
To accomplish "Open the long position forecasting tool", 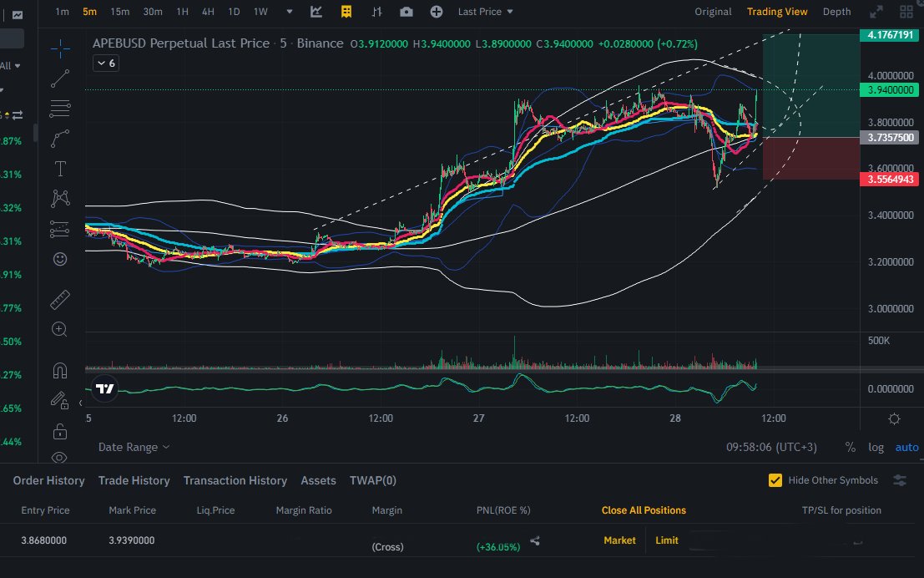I will click(x=60, y=229).
